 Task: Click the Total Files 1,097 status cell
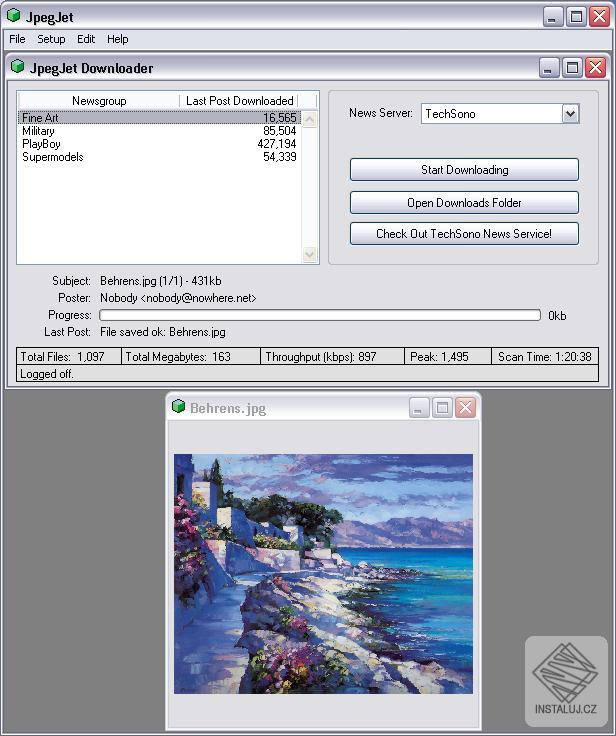[69, 356]
